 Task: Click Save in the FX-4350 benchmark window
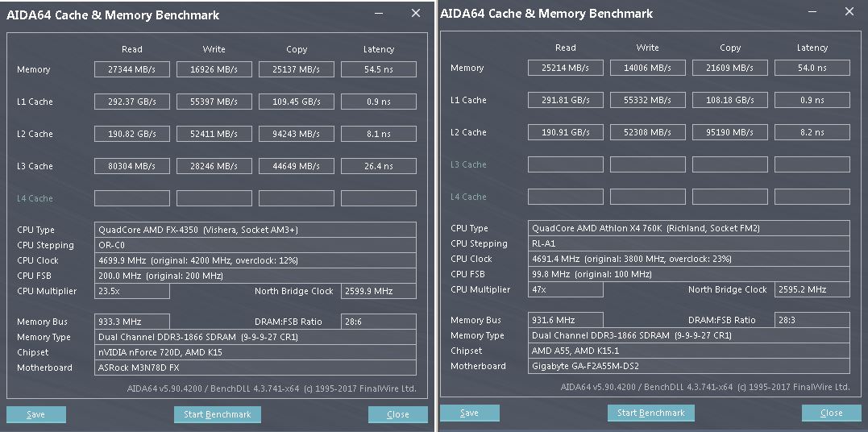pyautogui.click(x=36, y=414)
